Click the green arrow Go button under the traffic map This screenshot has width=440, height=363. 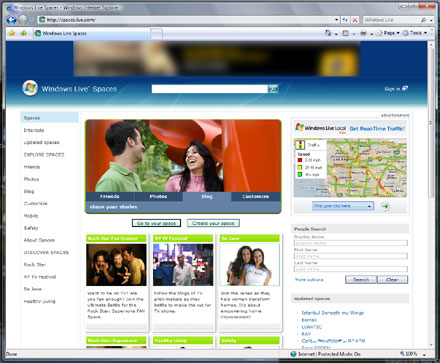pyautogui.click(x=385, y=206)
